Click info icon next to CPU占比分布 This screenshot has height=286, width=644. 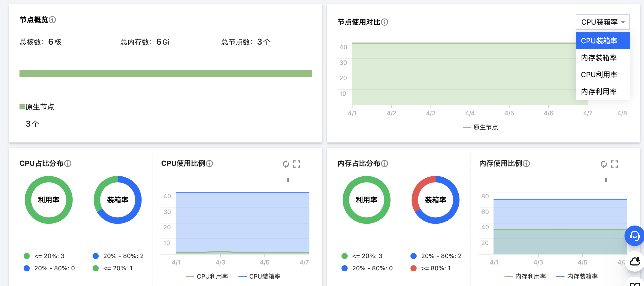[68, 164]
